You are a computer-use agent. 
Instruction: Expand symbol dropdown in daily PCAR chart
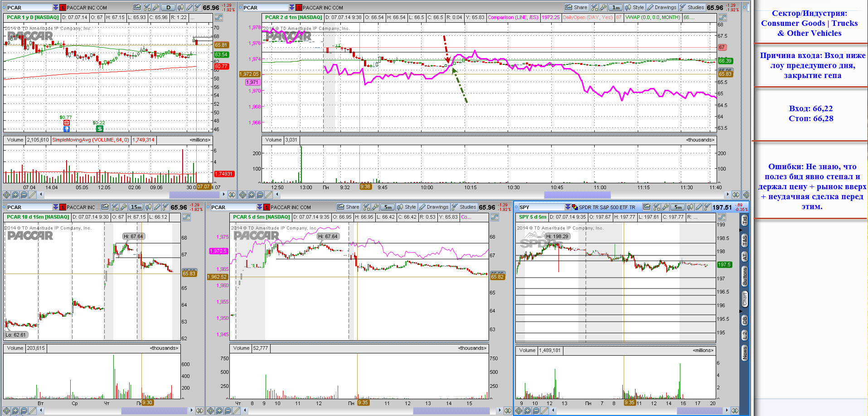coord(55,7)
